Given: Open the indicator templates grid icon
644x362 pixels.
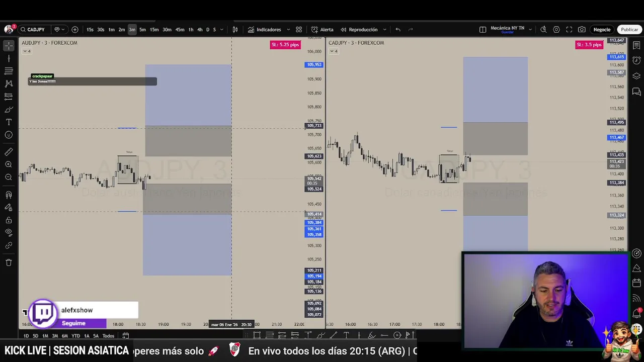Looking at the screenshot, I should pyautogui.click(x=299, y=30).
